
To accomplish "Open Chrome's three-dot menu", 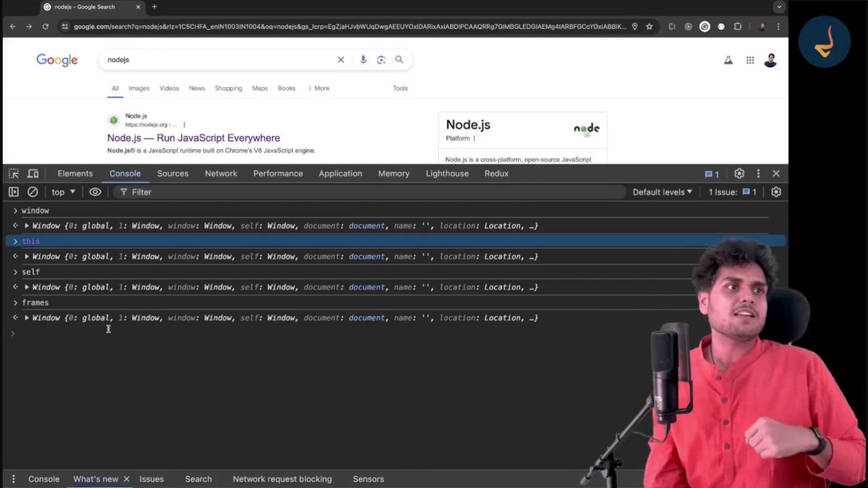I will [x=780, y=26].
